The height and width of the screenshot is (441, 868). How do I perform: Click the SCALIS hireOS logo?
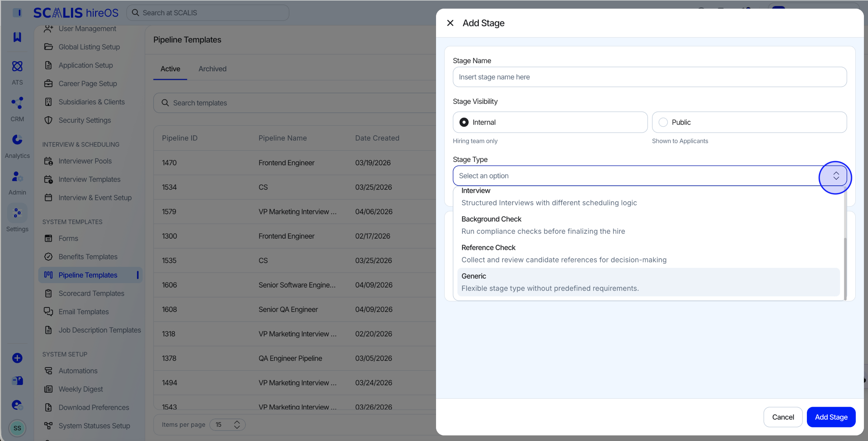76,13
